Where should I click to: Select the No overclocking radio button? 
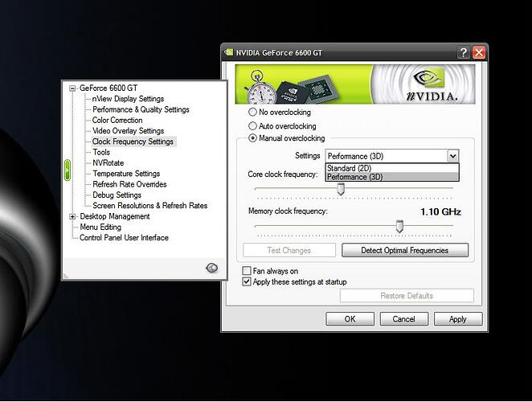coord(252,112)
